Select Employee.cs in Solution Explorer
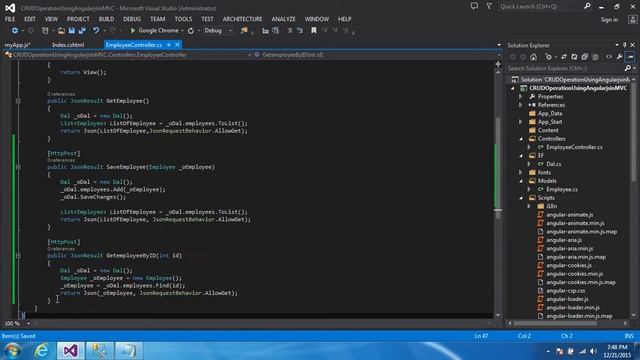Image resolution: width=640 pixels, height=360 pixels. pyautogui.click(x=562, y=189)
